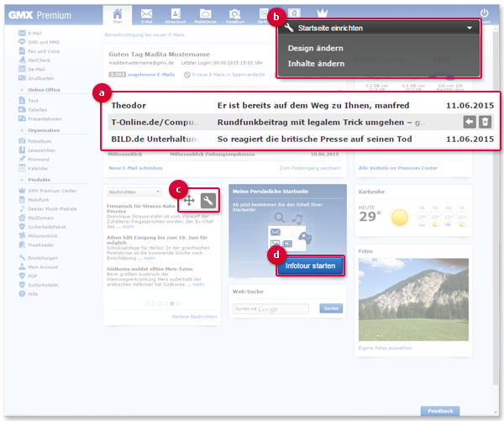The width and height of the screenshot is (504, 421).
Task: Click Zum Posteingang wechseln link
Action: [x=310, y=168]
